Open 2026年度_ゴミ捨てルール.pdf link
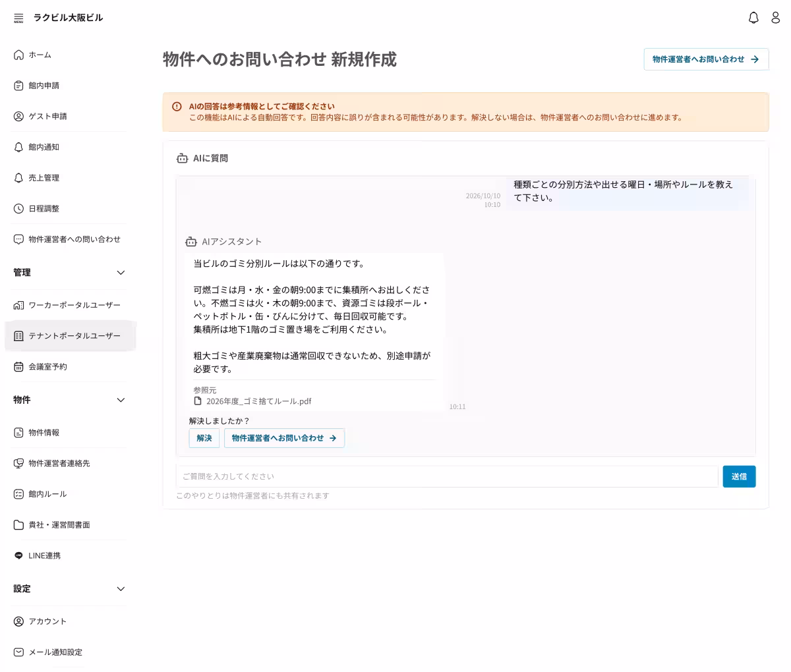Viewport: 791px width, 672px height. click(258, 401)
